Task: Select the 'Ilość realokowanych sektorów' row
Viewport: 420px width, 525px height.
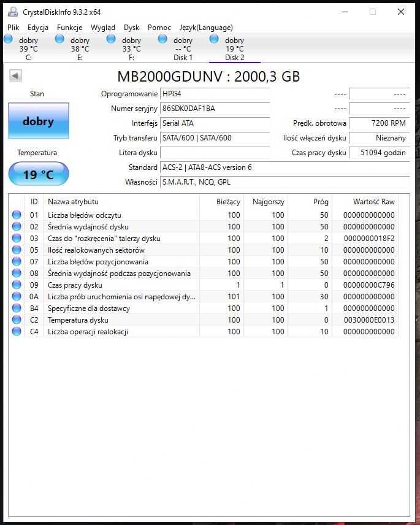Action: pos(204,250)
